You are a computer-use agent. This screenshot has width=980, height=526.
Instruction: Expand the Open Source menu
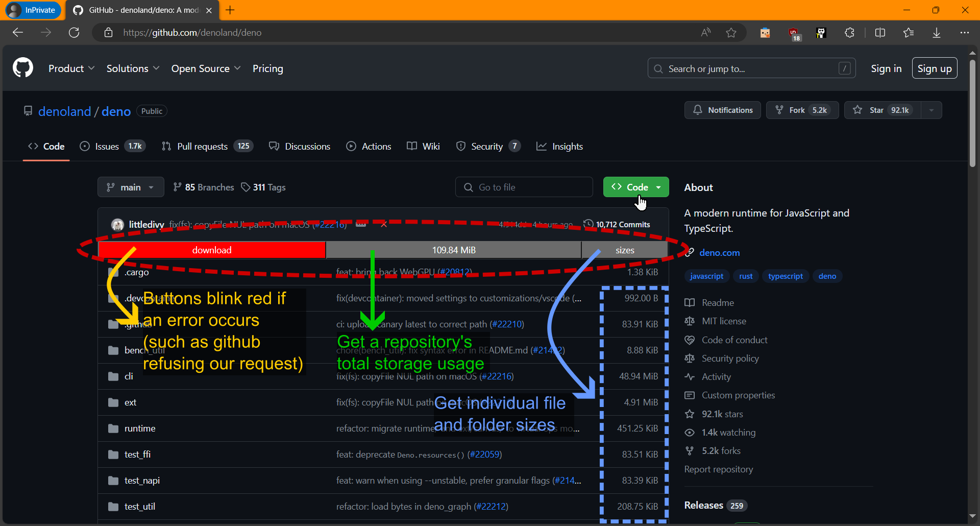click(206, 68)
